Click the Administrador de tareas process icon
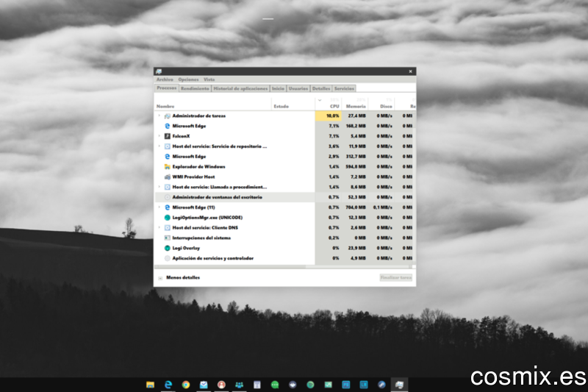588x392 pixels. (x=168, y=116)
